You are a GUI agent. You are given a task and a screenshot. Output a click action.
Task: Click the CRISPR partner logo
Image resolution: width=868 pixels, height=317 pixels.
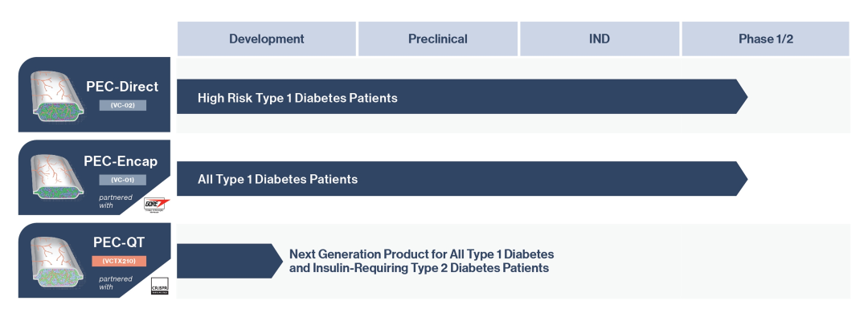coord(159,287)
